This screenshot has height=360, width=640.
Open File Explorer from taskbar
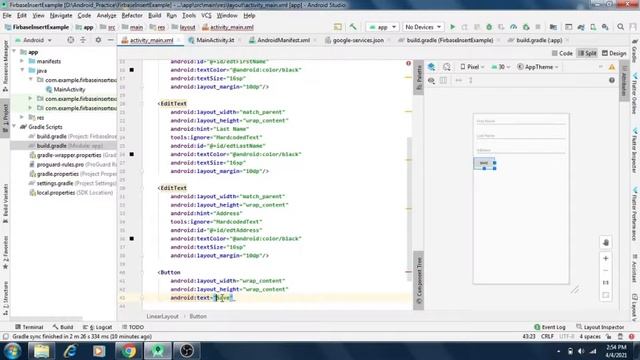[x=42, y=351]
